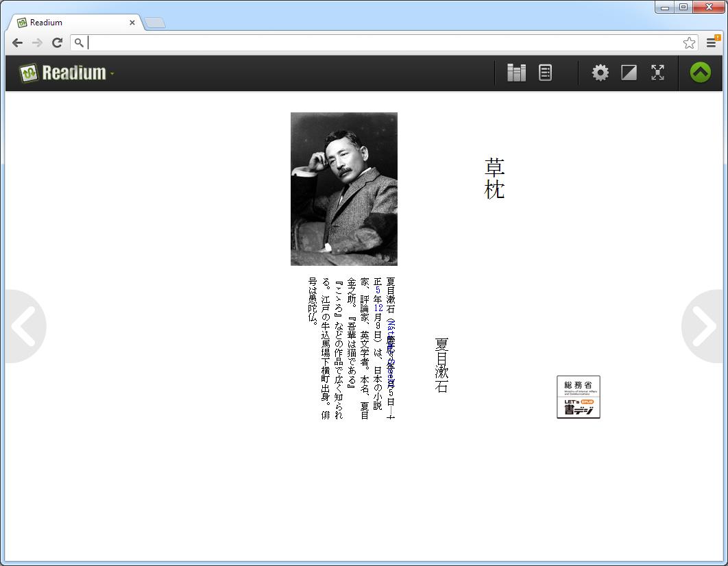Enter fullscreen view with the arrows icon
728x566 pixels.
click(657, 73)
